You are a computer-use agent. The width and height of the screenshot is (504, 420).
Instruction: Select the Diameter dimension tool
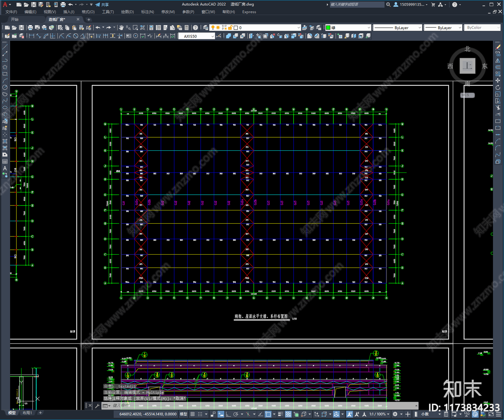pyautogui.click(x=76, y=36)
